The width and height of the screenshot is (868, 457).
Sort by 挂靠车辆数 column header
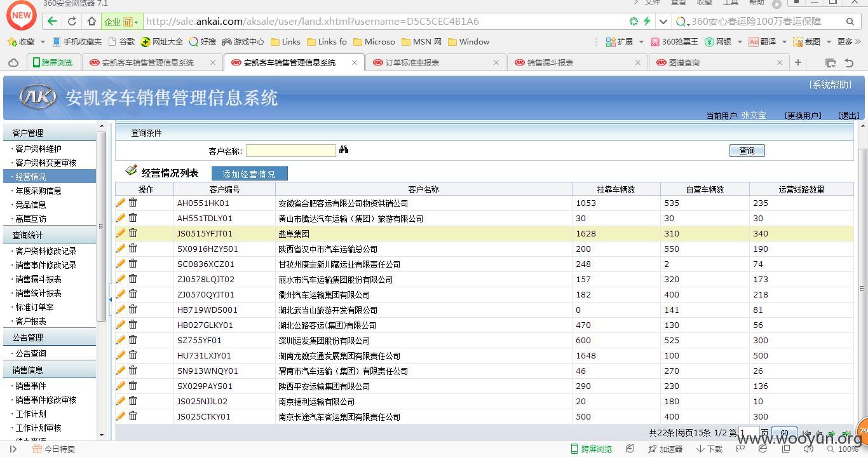tap(616, 189)
